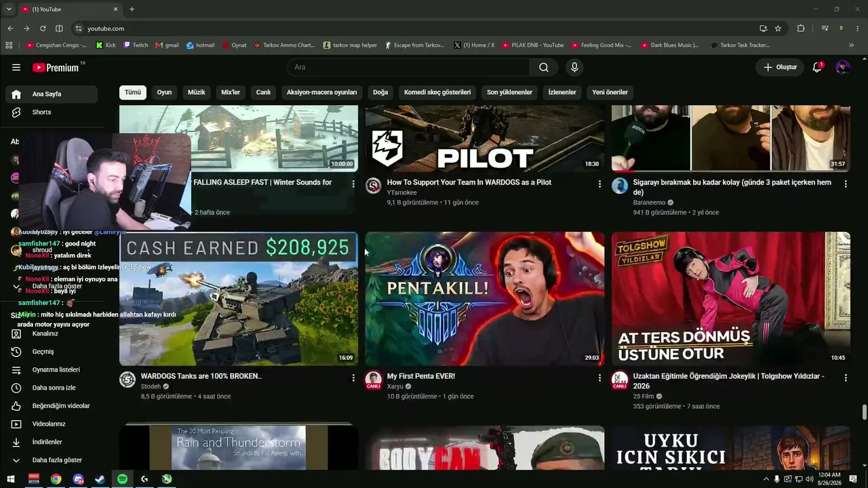Image resolution: width=868 pixels, height=488 pixels.
Task: Play the Tolgshow Yıldızlar thumbnail
Action: pos(731,299)
